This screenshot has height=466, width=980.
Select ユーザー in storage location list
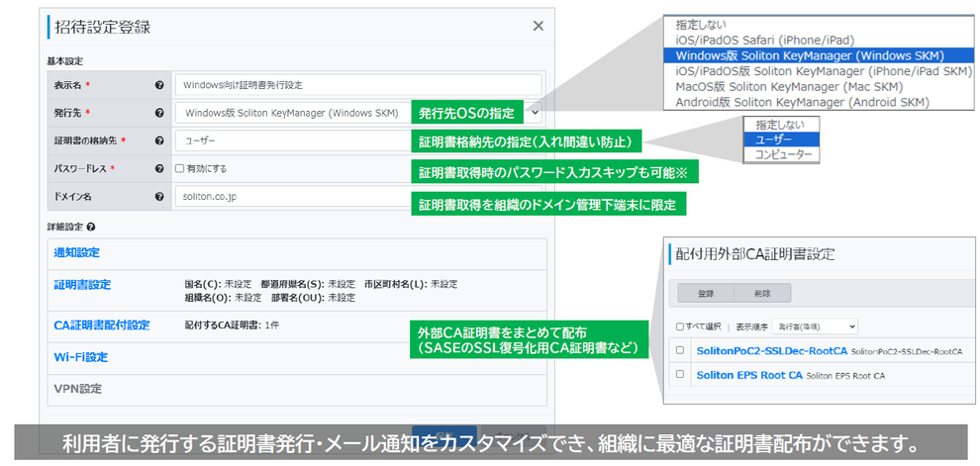tap(781, 139)
